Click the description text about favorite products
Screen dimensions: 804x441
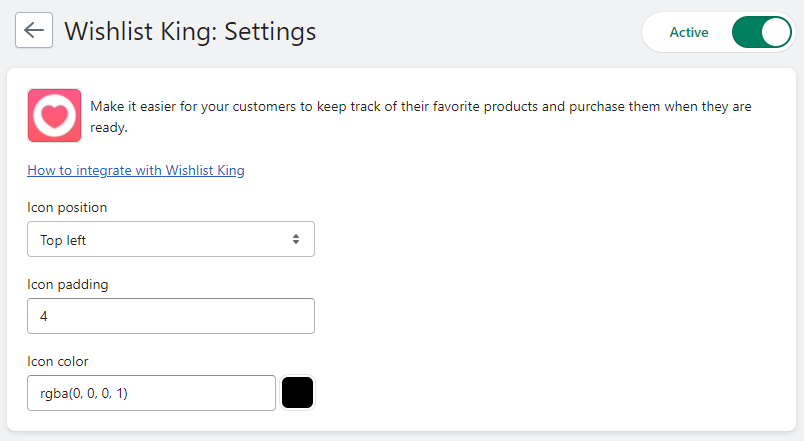click(421, 116)
